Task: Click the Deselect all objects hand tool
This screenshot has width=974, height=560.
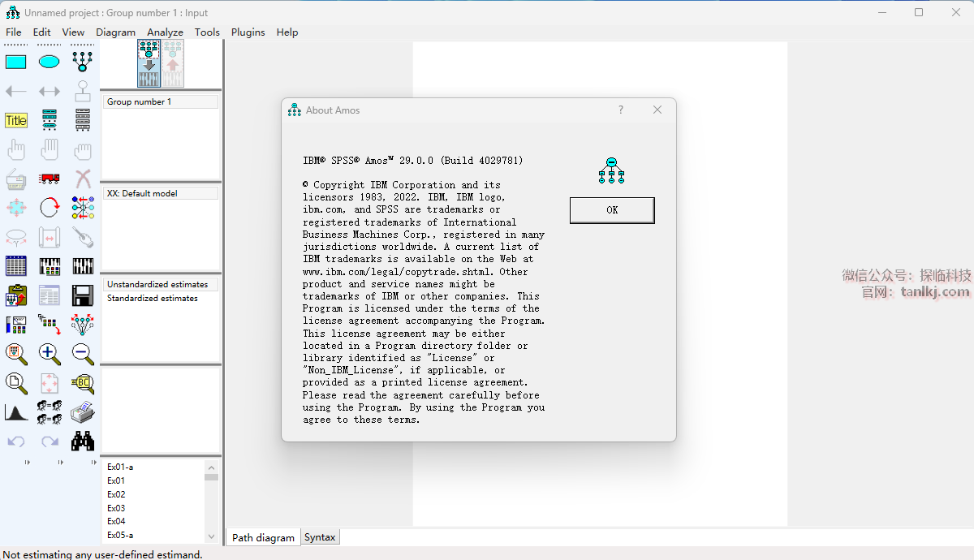Action: [x=82, y=149]
